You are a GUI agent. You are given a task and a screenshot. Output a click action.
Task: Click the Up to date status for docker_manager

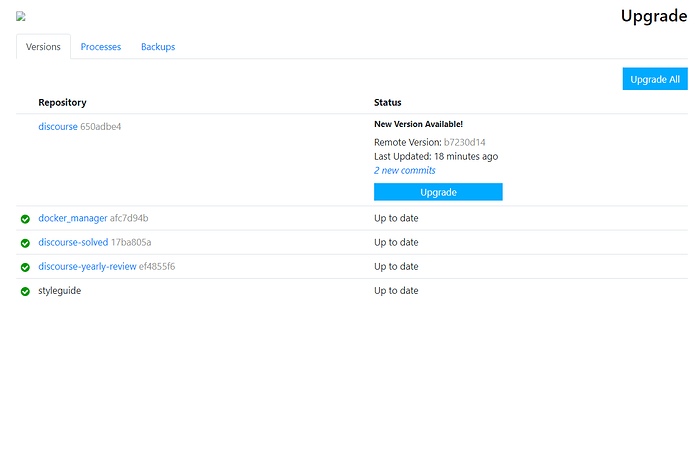pos(396,218)
